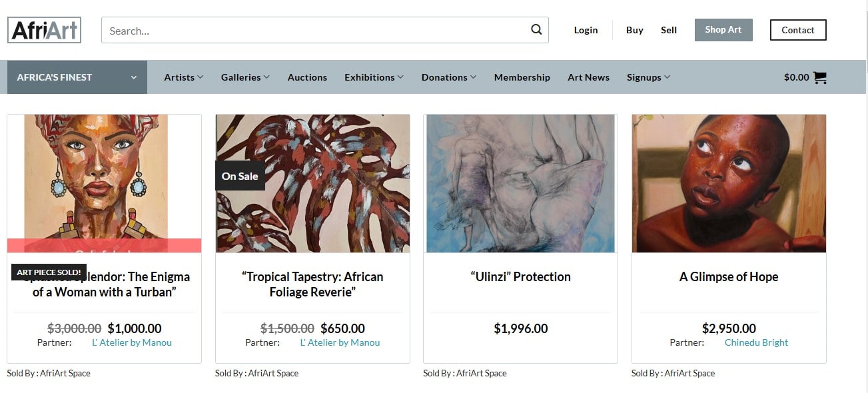Click the Contact button

coord(798,30)
